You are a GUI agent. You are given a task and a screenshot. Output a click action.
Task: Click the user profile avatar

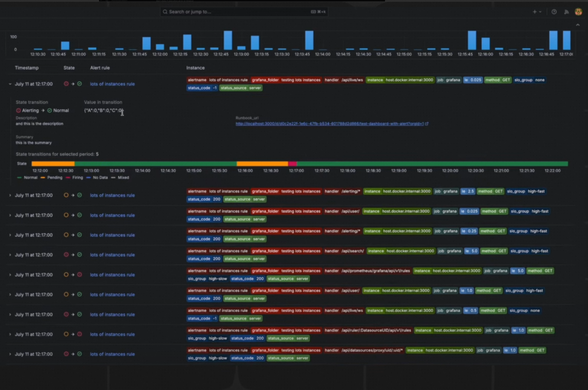578,12
